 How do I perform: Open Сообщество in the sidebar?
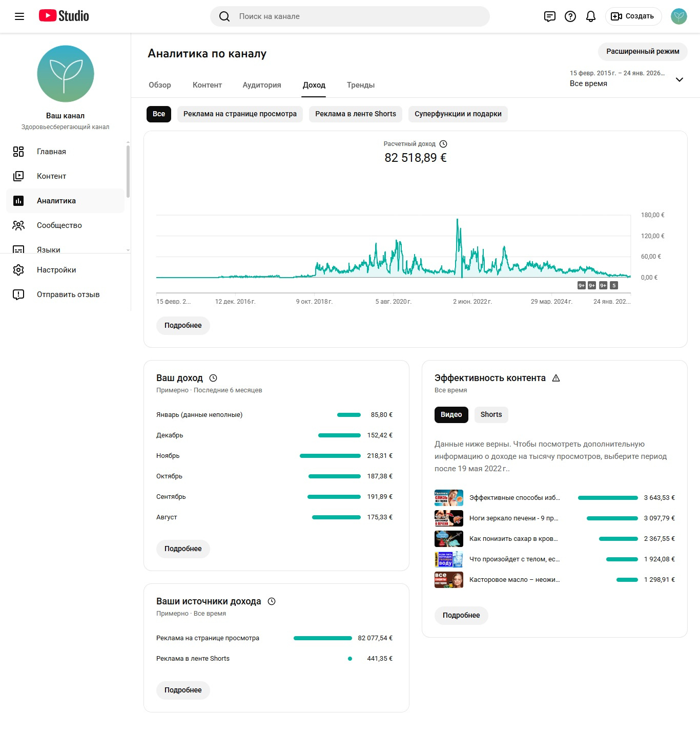65,225
